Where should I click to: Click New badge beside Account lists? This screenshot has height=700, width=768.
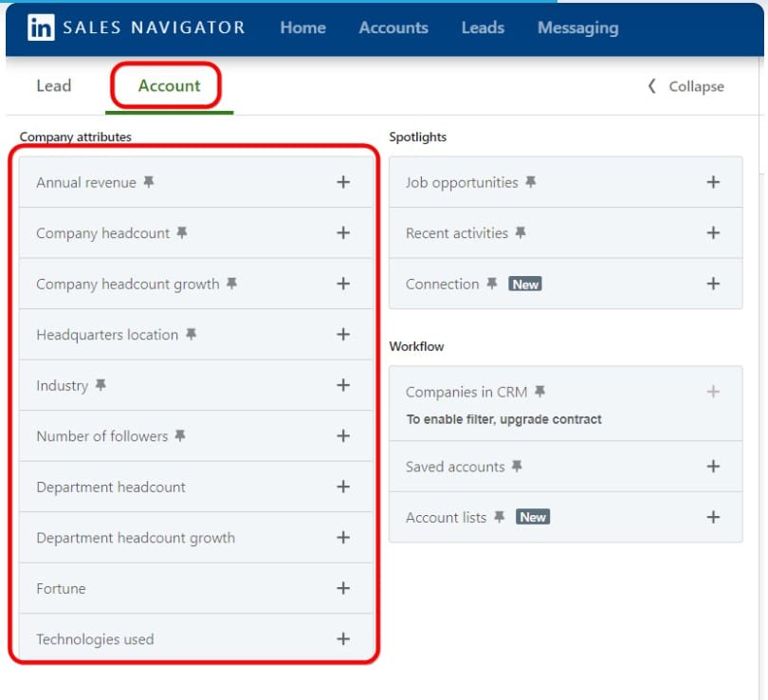[533, 517]
